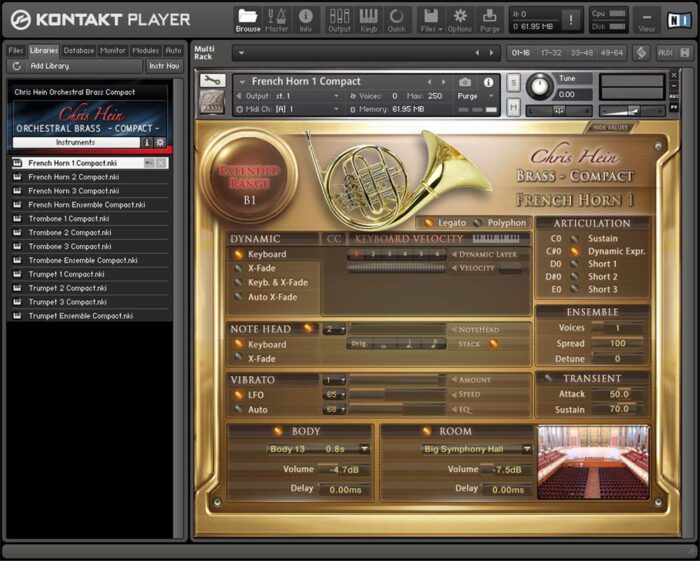This screenshot has width=700, height=561.
Task: Click the instrument wrench edit icon
Action: click(211, 81)
